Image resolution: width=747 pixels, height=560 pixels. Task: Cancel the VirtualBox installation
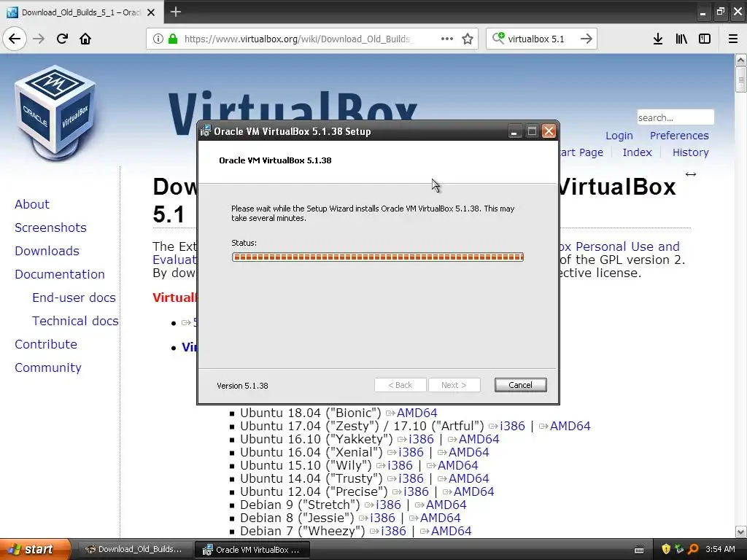(520, 385)
